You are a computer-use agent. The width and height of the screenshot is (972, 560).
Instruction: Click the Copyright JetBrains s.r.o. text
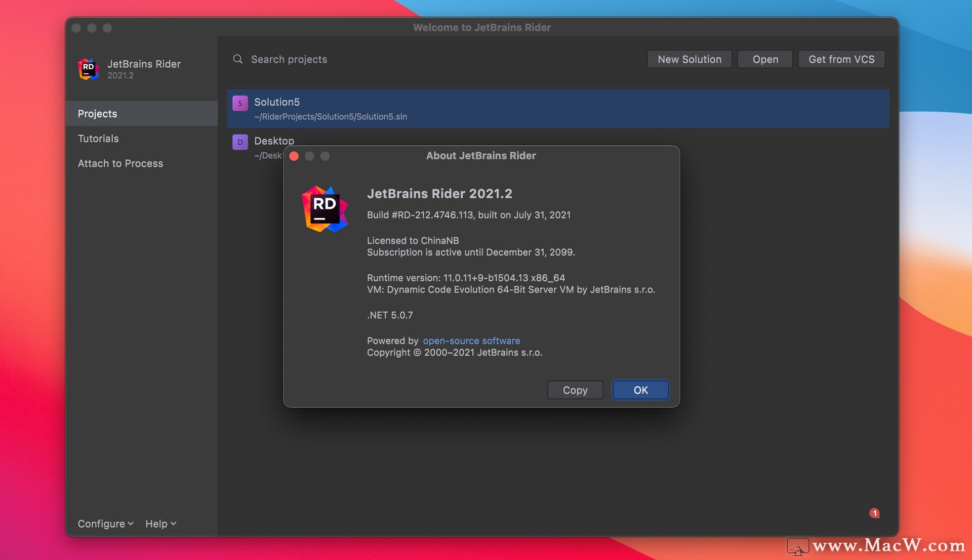click(x=454, y=353)
